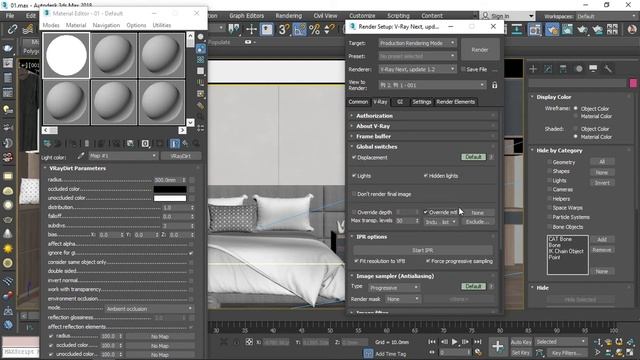Click the Add Time Tag icon
This screenshot has height=360, width=640.
pyautogui.click(x=368, y=353)
